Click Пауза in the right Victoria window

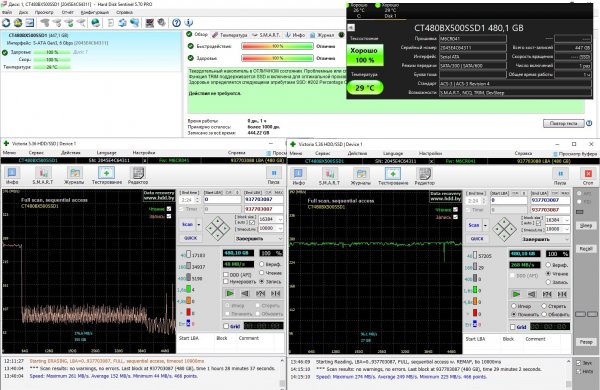coord(560,177)
